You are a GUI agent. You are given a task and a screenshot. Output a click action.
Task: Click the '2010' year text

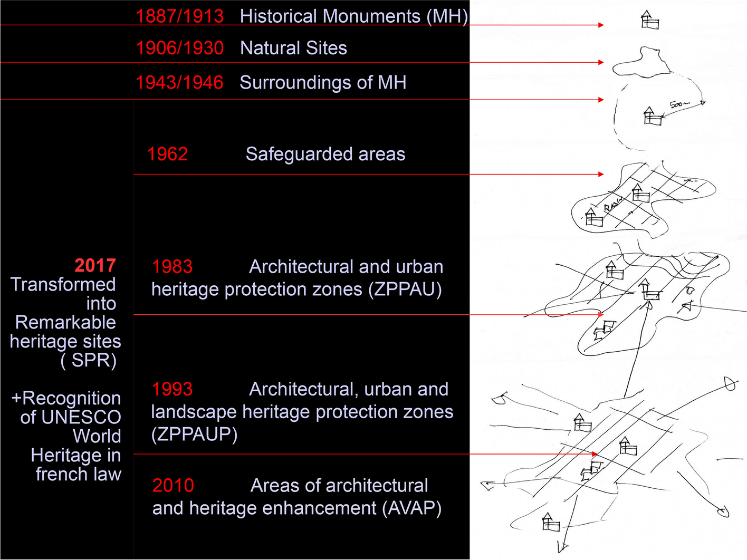point(173,486)
